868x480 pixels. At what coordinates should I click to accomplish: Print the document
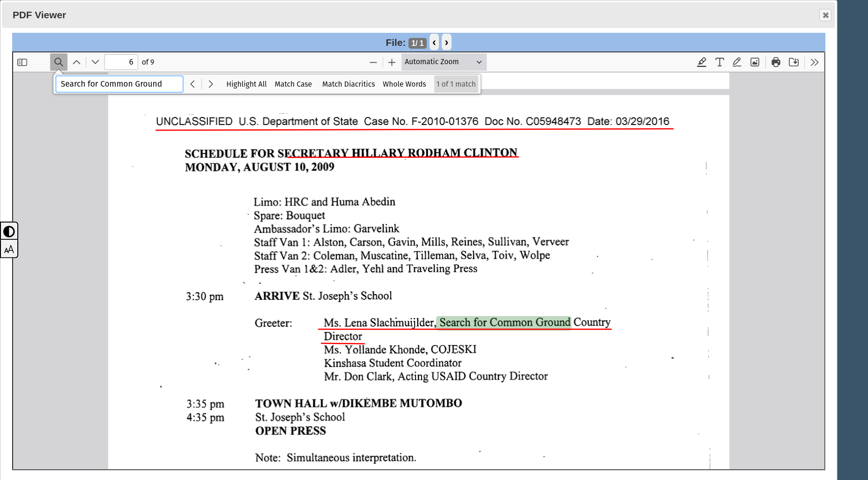(x=776, y=62)
